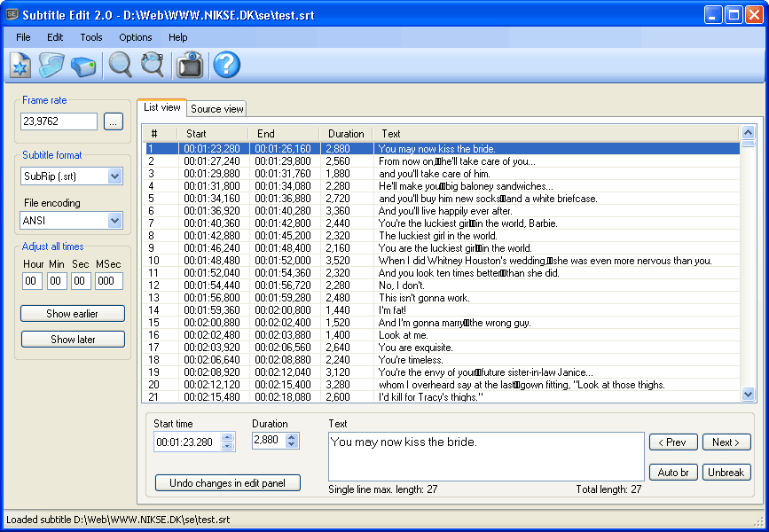Screen dimensions: 769x532
Task: Open the File menu
Action: pos(23,37)
